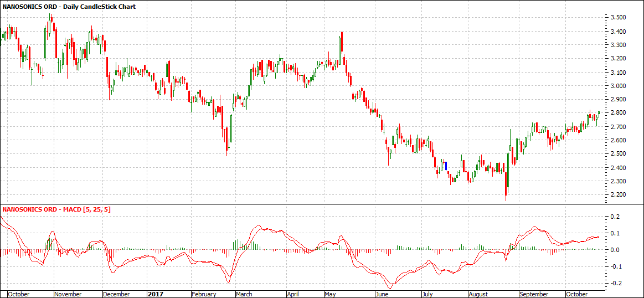This screenshot has height=298, width=644.
Task: Click the last October label at the right end
Action: click(x=576, y=294)
